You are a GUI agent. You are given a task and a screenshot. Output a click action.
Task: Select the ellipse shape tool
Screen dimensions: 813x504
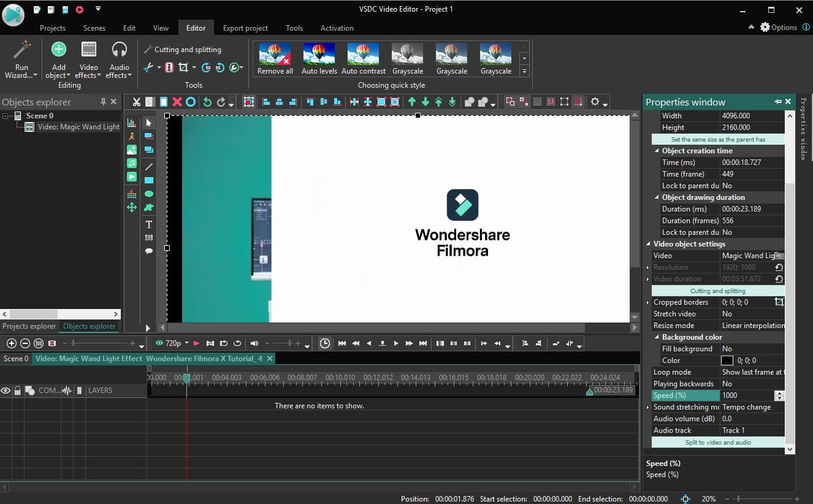tap(148, 194)
